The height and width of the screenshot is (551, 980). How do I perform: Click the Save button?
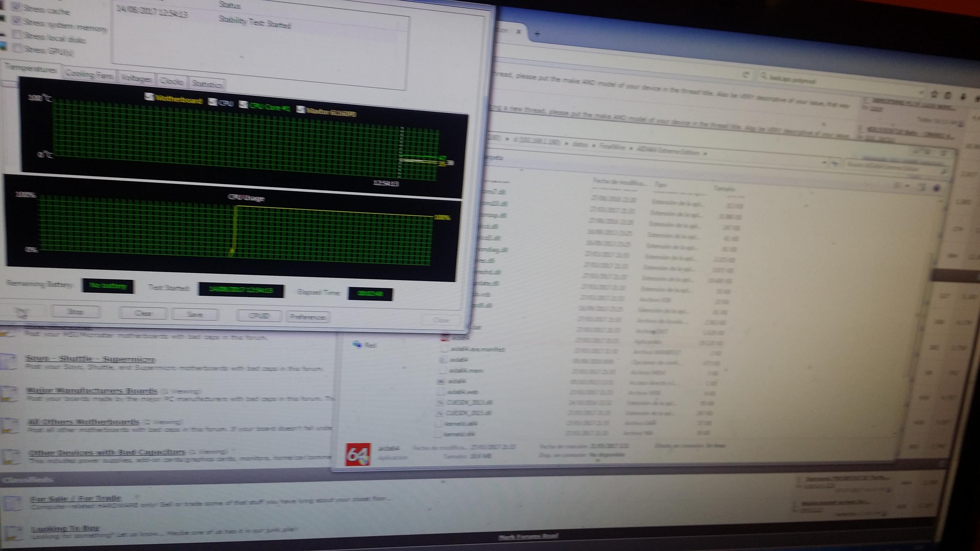point(195,314)
